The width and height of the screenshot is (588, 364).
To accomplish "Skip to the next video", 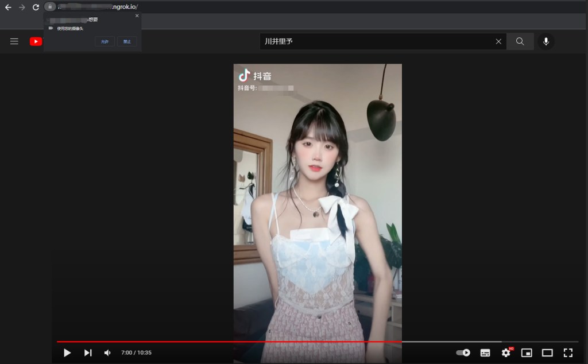I will click(x=88, y=353).
